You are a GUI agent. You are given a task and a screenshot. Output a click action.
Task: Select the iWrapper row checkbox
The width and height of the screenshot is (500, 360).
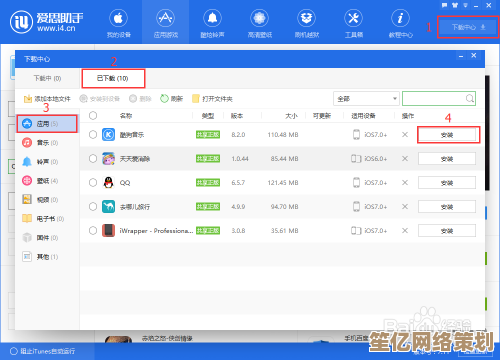tap(93, 231)
